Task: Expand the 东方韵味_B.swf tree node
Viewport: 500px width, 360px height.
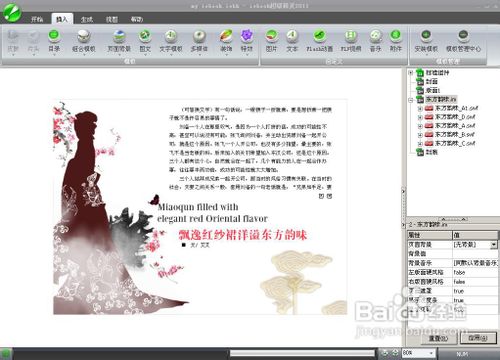Action: tap(420, 135)
